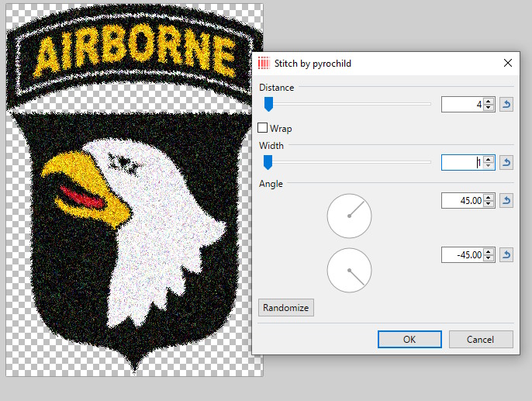Enable the Wrap checkbox
Image resolution: width=532 pixels, height=401 pixels.
262,128
